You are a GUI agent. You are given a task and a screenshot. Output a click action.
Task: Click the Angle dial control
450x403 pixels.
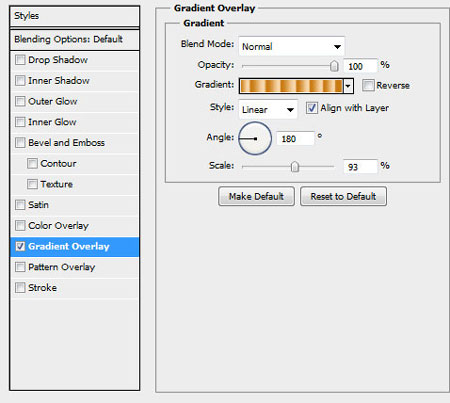coord(255,138)
